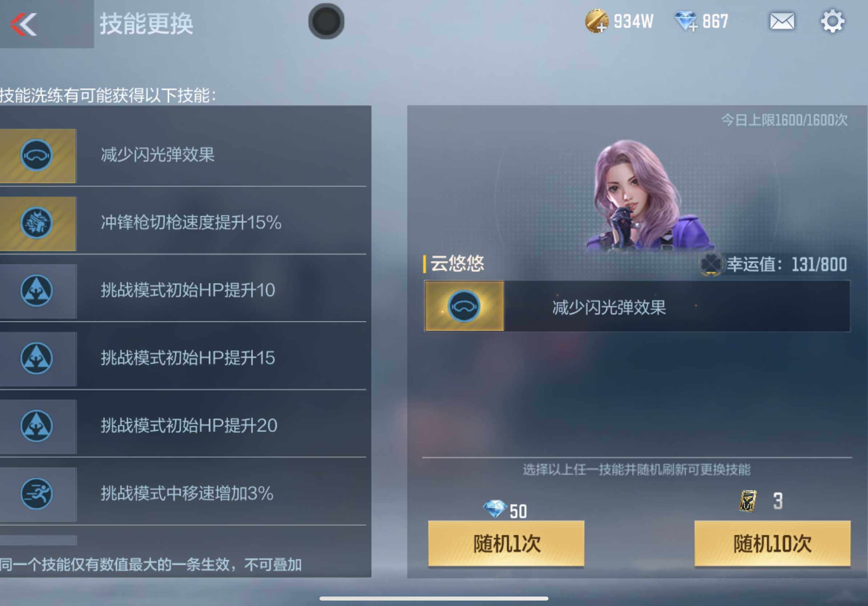Go back with the double-arrow icon

tap(24, 24)
